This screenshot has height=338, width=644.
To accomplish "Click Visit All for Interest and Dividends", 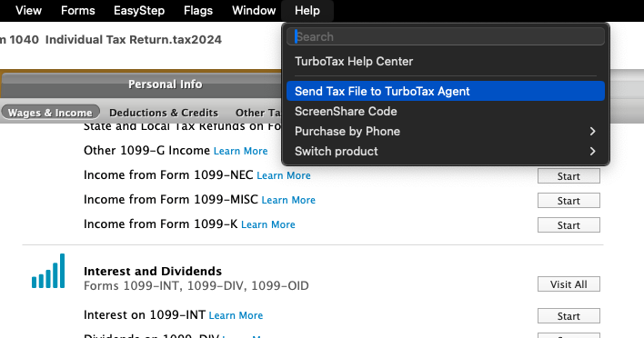I will (x=569, y=284).
